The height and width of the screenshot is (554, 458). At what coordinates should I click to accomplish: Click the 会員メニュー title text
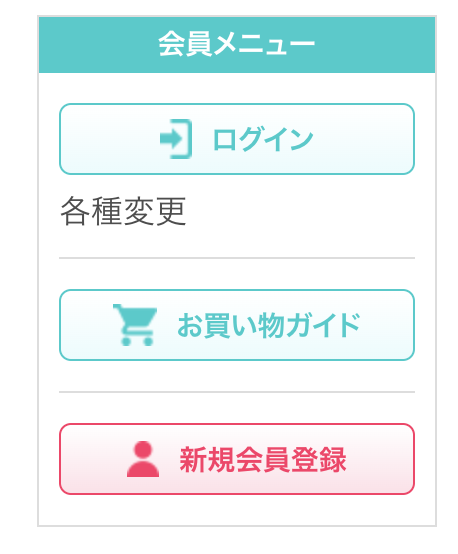pyautogui.click(x=236, y=44)
